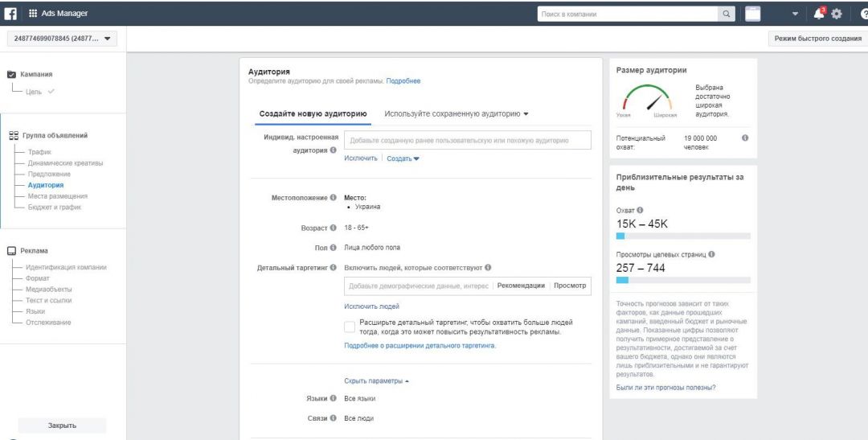
Task: Click info icon next to Местоположение
Action: pyautogui.click(x=333, y=198)
